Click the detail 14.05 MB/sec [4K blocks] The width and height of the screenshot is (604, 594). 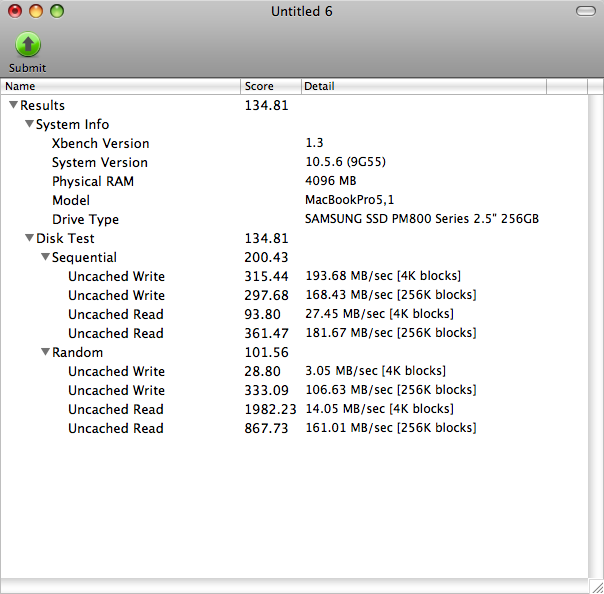coord(379,409)
